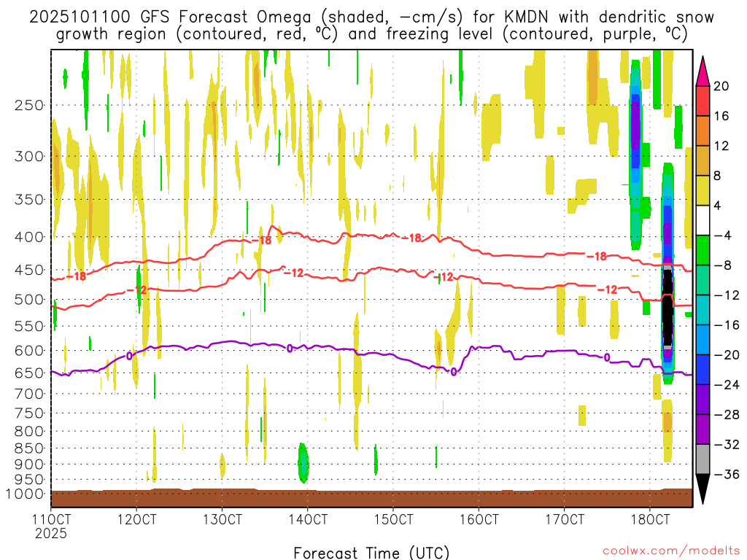Click the color bar value 16

click(721, 116)
